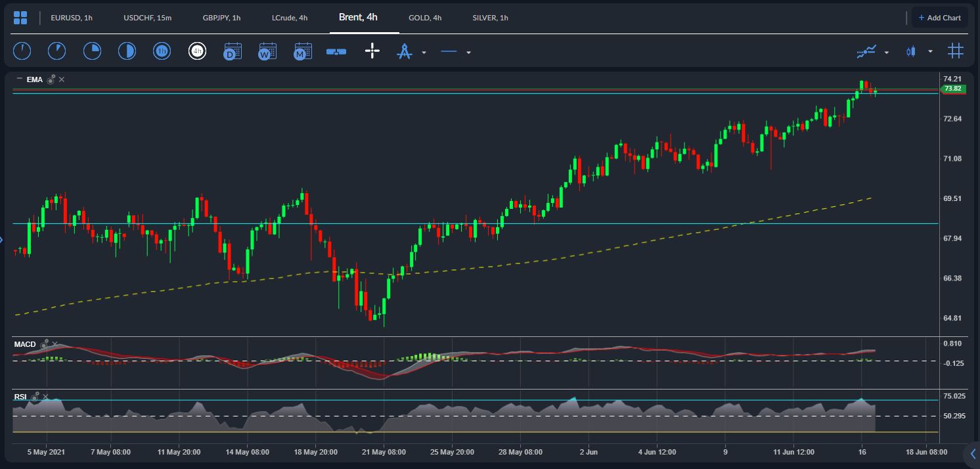The width and height of the screenshot is (980, 469).
Task: Select the Monthly timeframe calendar icon
Action: (303, 51)
